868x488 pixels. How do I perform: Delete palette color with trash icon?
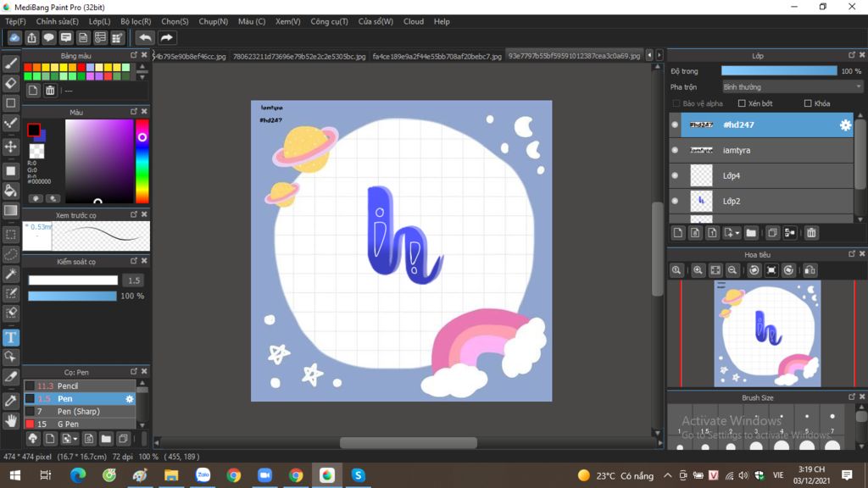[50, 91]
